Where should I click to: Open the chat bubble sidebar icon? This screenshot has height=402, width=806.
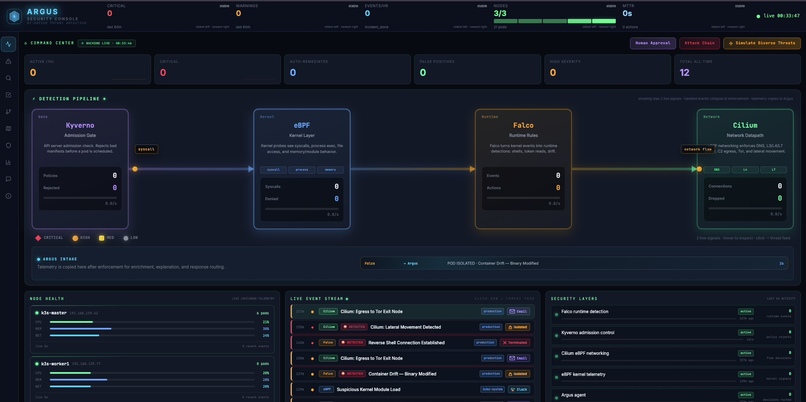pos(8,179)
